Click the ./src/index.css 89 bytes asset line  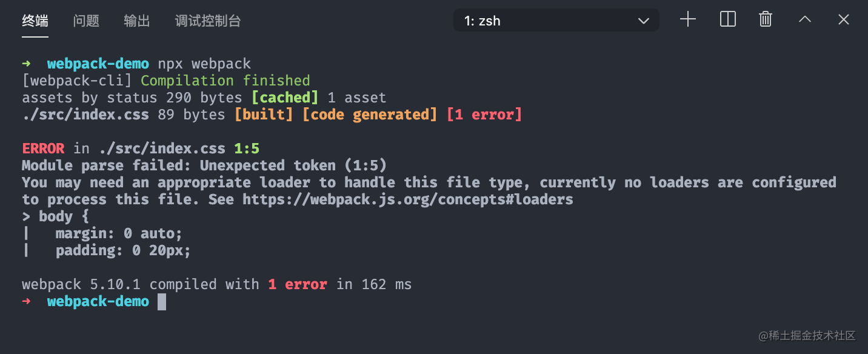click(x=124, y=115)
